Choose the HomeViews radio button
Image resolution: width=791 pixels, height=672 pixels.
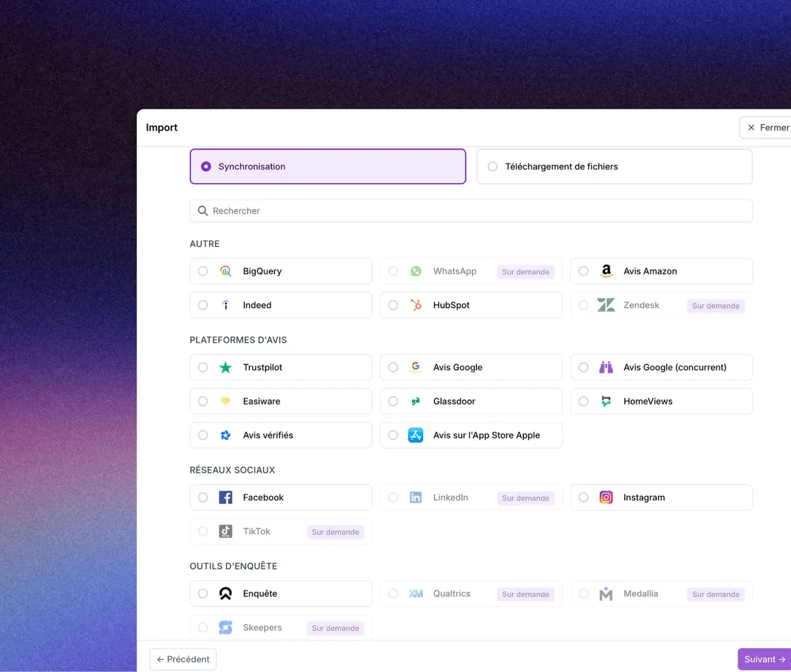pos(583,401)
